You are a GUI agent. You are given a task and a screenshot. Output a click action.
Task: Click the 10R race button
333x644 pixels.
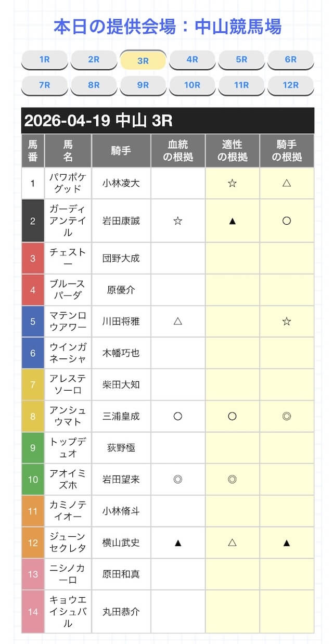point(192,85)
